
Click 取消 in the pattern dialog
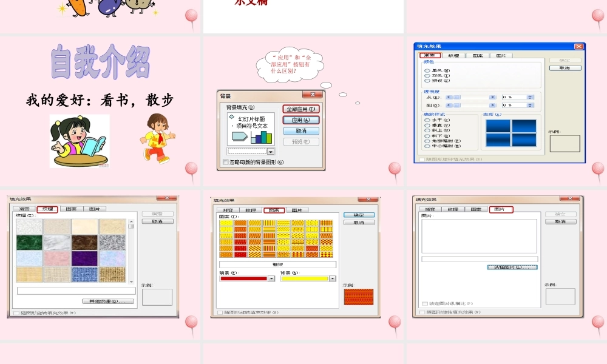[x=359, y=223]
